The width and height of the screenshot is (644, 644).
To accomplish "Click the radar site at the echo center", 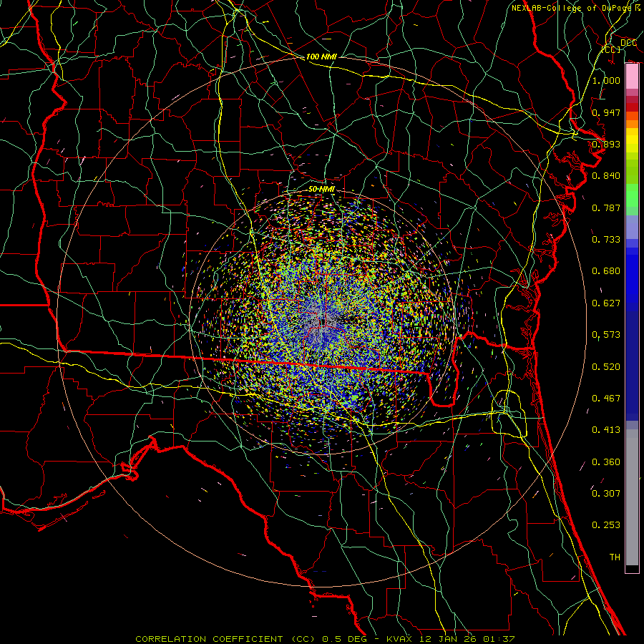I will pos(323,321).
